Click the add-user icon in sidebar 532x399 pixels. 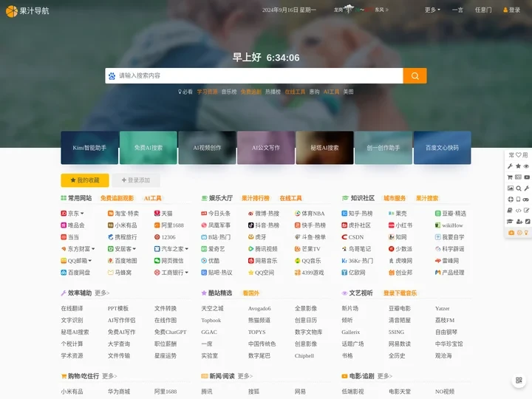(x=519, y=222)
